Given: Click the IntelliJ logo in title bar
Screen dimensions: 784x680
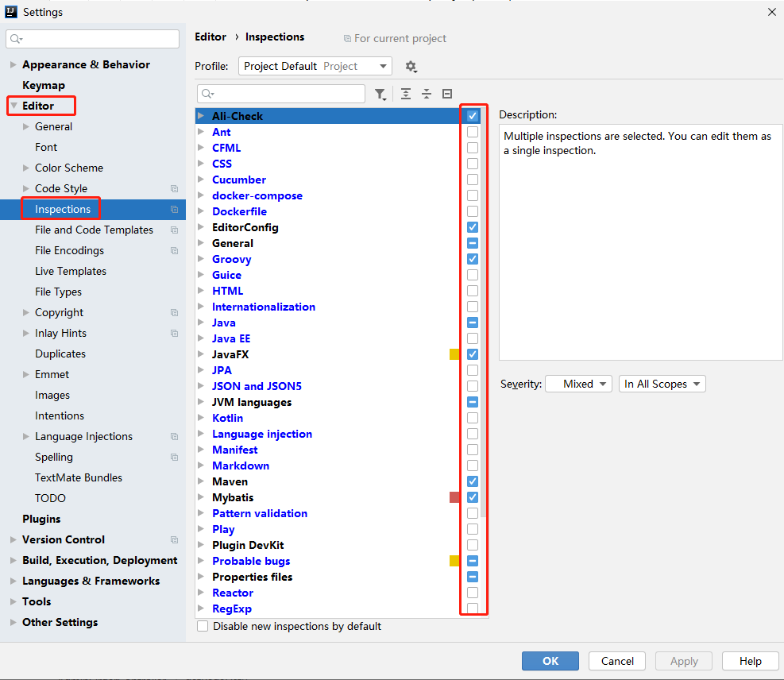Looking at the screenshot, I should click(x=11, y=11).
